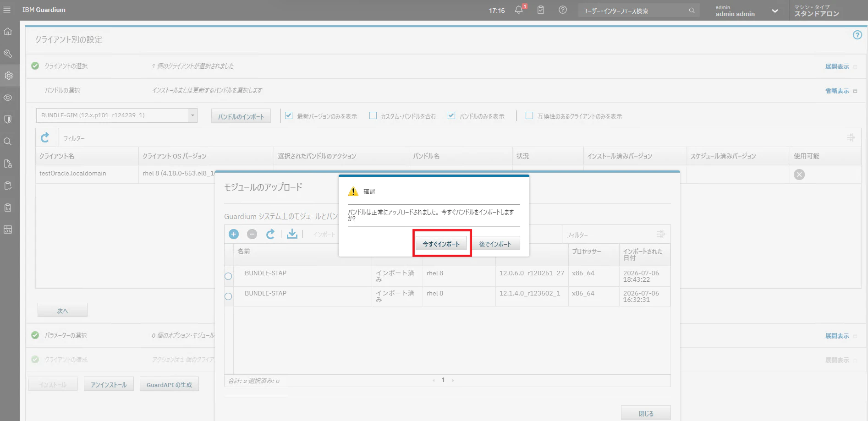868x421 pixels.
Task: Select BUNDLE-STAP 12.0.6.0_r120251_27 radio button
Action: pos(228,276)
